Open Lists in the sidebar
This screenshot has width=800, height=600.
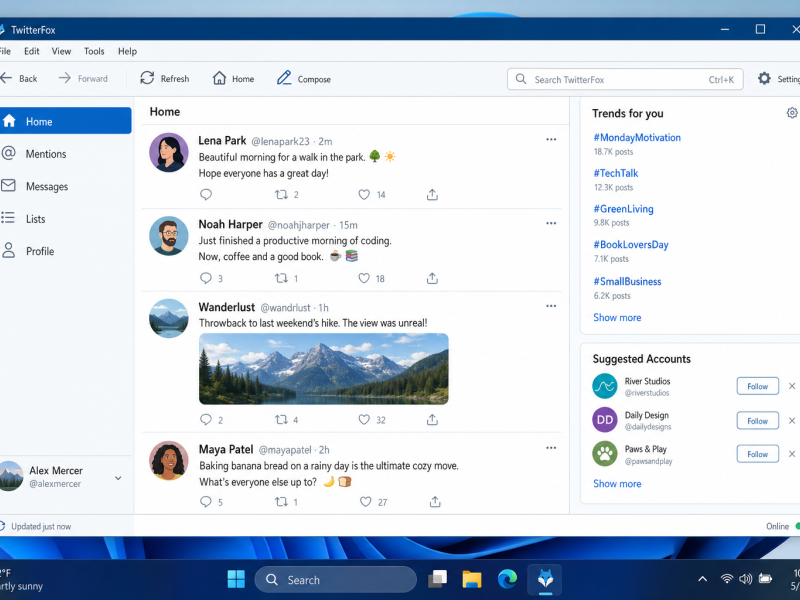coord(65,218)
